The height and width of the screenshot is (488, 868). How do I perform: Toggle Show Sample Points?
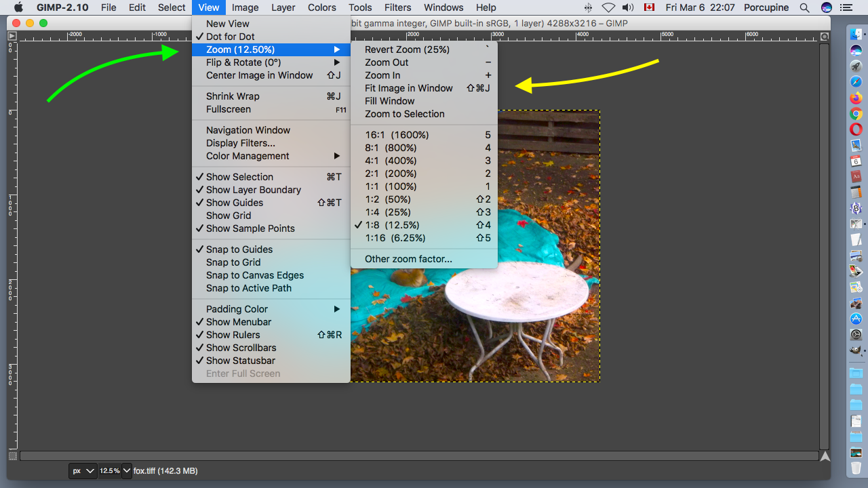(x=271, y=228)
